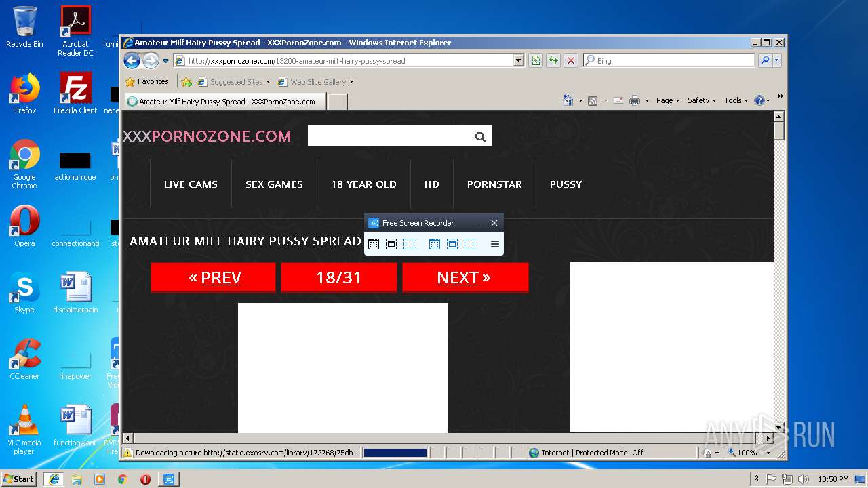Open SEX GAMES nav item
The width and height of the screenshot is (868, 488).
274,184
